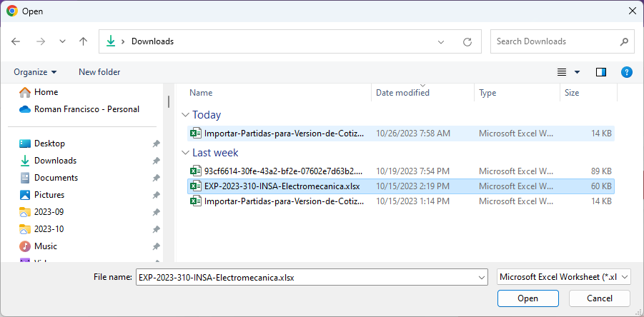
Task: Open the file type filter dropdown
Action: tap(563, 277)
